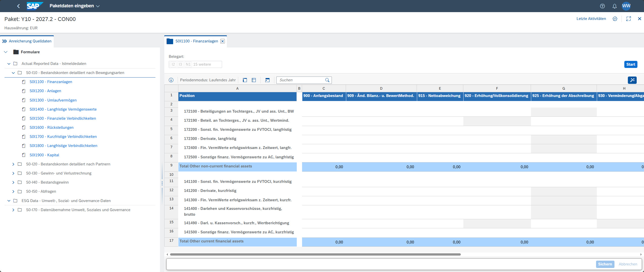Expand S0-I20 Bestandskonten nach Partnern folder
644x272 pixels.
pos(13,164)
